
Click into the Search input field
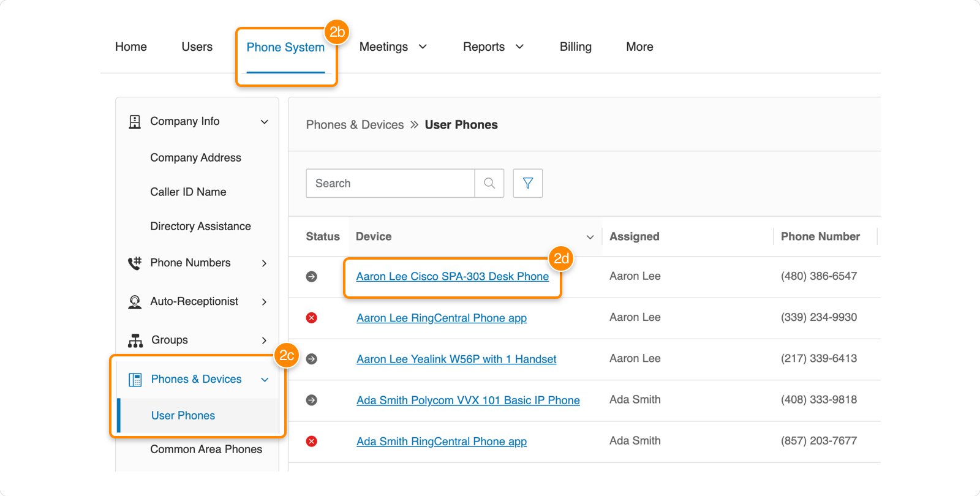coord(390,183)
